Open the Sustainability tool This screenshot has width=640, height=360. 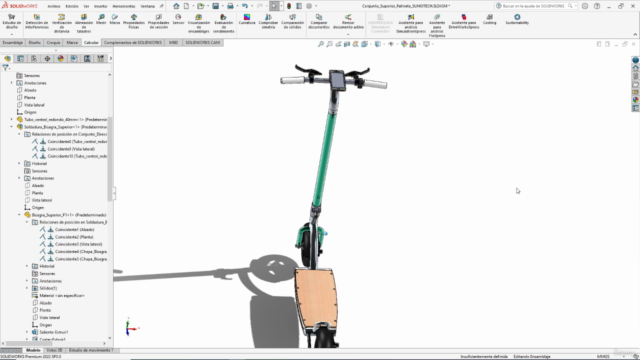point(517,19)
